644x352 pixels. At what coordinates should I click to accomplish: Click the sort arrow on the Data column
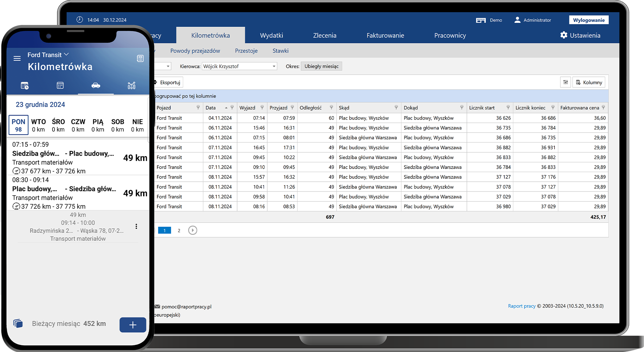[x=226, y=107]
